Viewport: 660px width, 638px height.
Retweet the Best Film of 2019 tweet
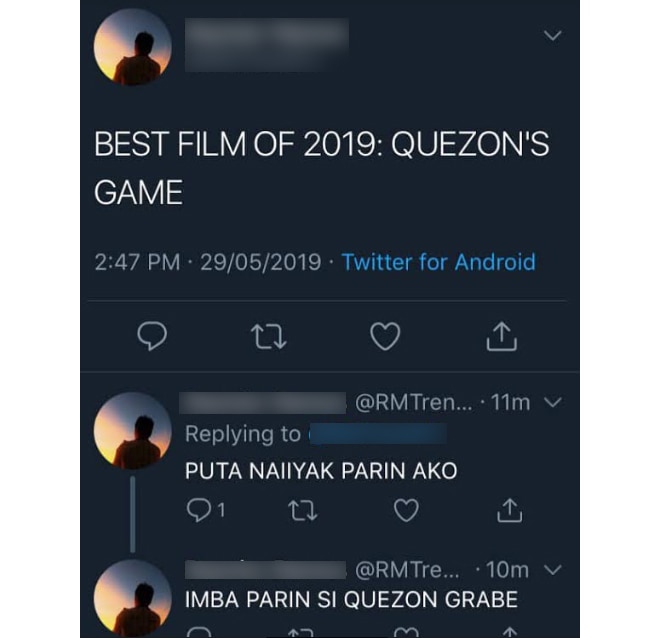[x=269, y=337]
